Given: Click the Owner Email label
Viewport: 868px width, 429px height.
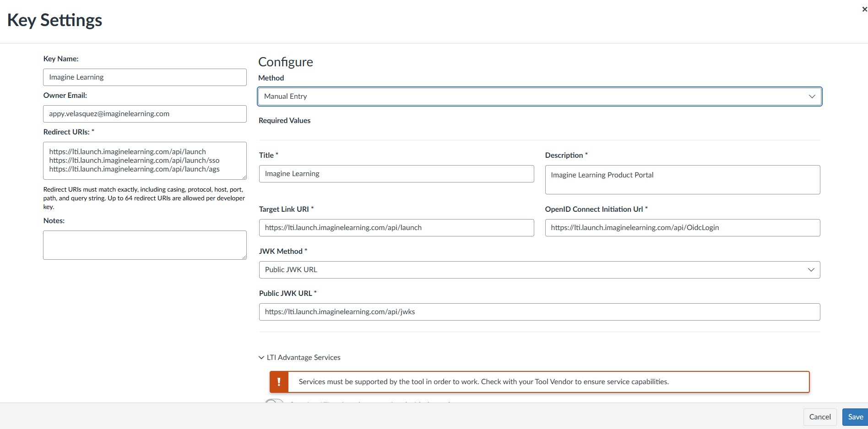Looking at the screenshot, I should 65,95.
